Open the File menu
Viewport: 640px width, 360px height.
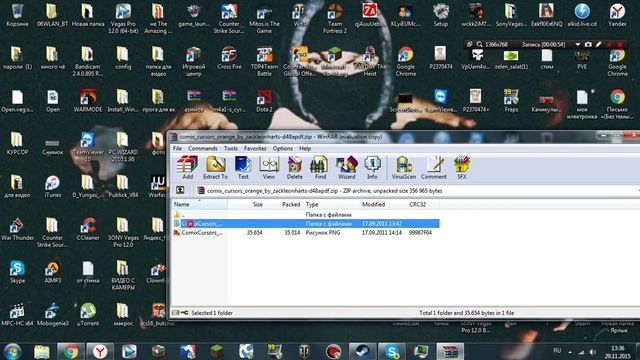pos(177,149)
